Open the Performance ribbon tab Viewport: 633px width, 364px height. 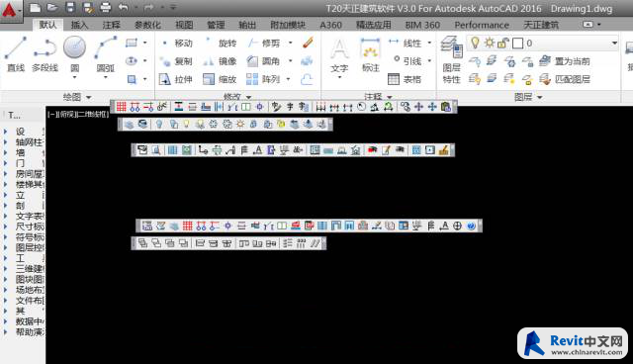[x=482, y=25]
